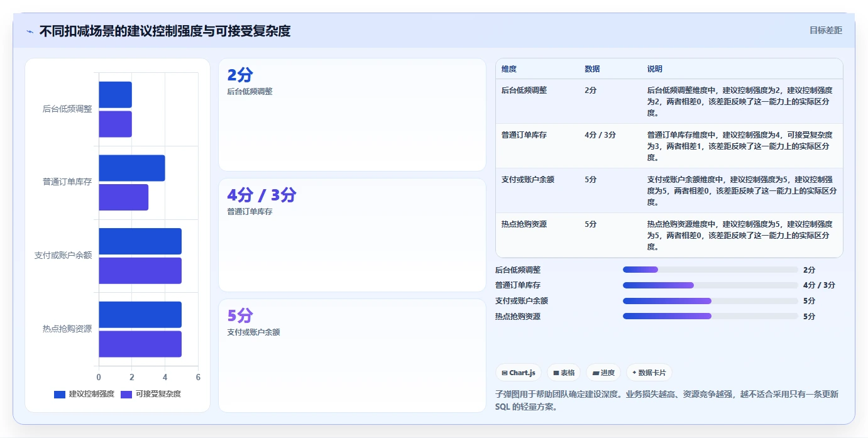Click the 可接受复杂度 legend color box
The image size is (868, 438).
126,394
